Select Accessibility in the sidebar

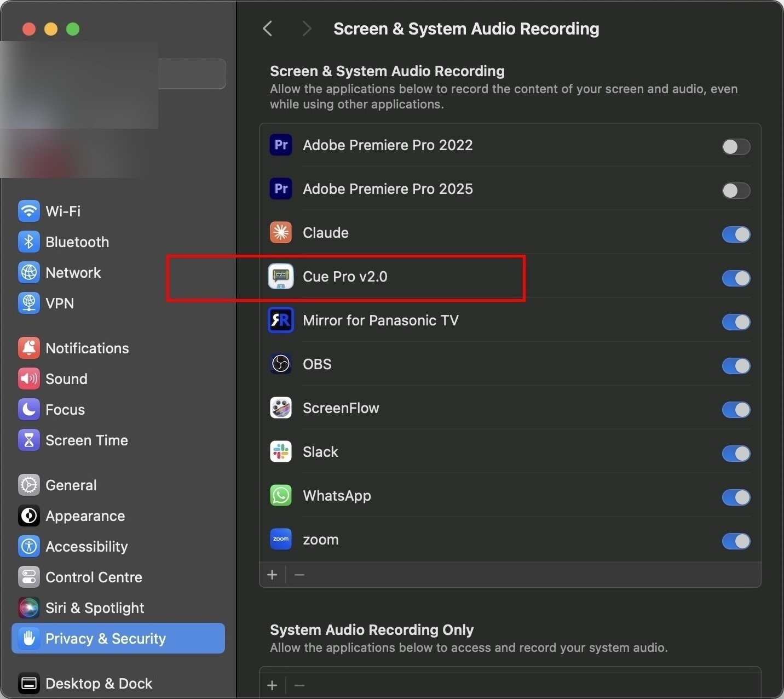pos(118,546)
